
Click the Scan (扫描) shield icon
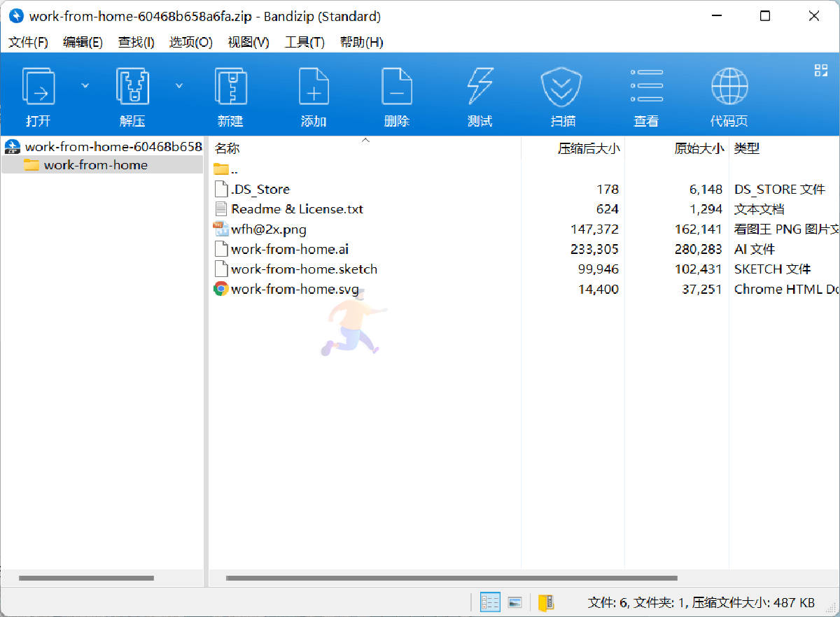pos(563,86)
